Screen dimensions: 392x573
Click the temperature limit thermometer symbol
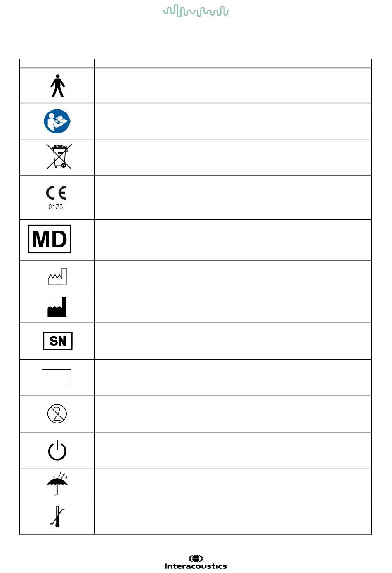coord(57,516)
